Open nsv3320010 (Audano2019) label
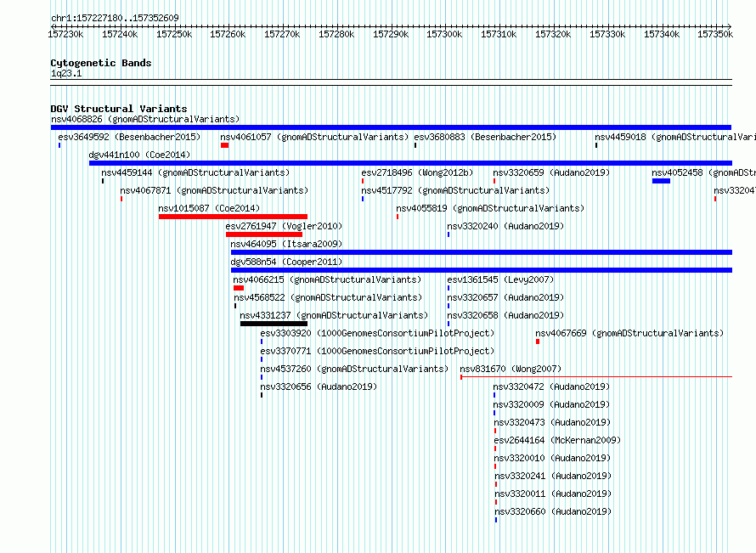756x553 pixels. (x=552, y=458)
